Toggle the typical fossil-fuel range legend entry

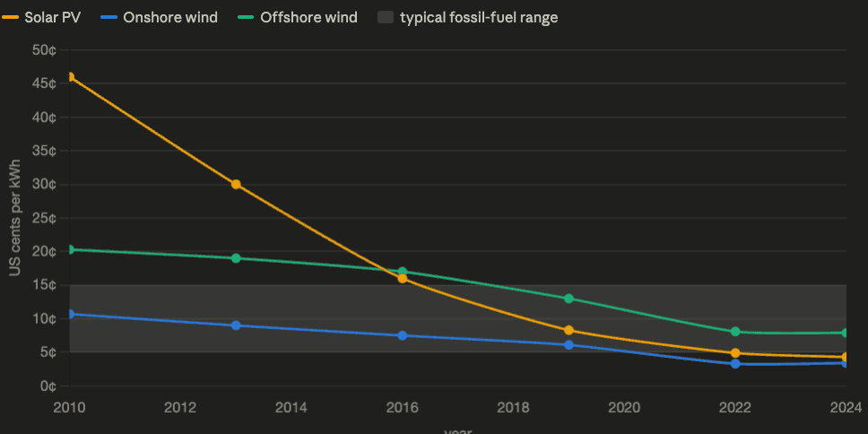point(468,17)
